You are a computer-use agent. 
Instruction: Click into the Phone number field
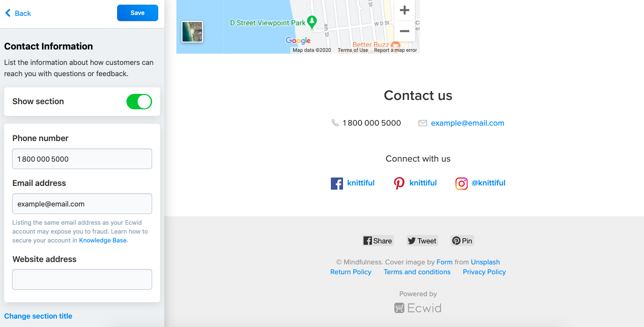(82, 159)
